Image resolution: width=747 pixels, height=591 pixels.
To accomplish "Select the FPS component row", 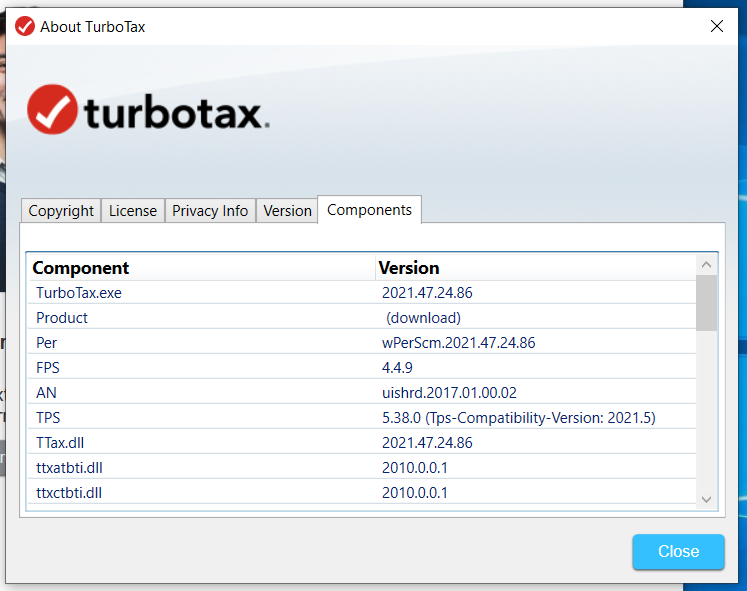I will 362,368.
